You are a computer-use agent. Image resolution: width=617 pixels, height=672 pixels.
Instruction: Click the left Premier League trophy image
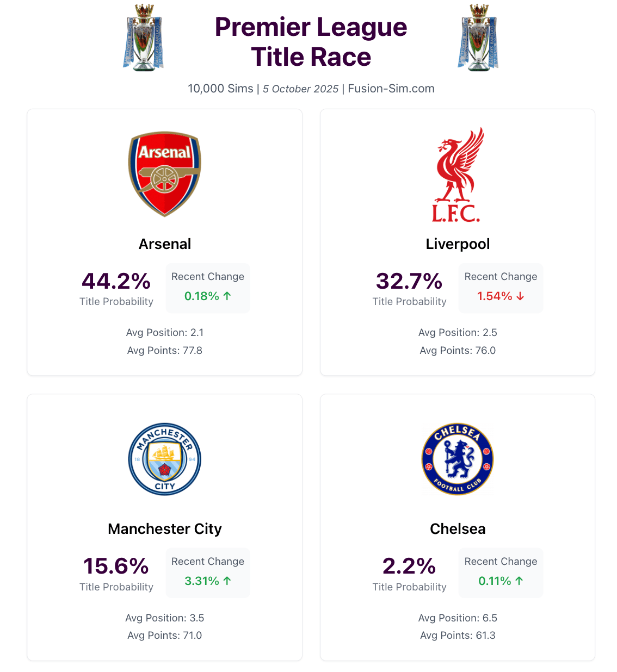[144, 38]
